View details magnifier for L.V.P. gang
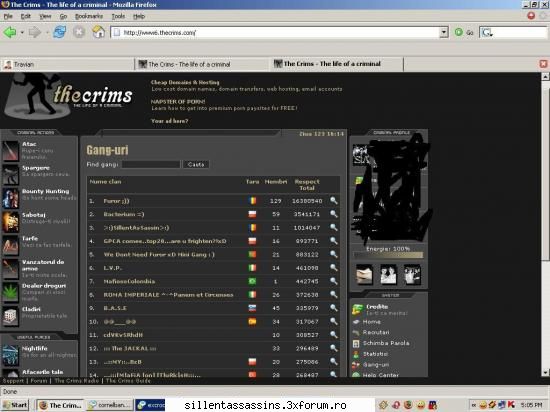 334,268
